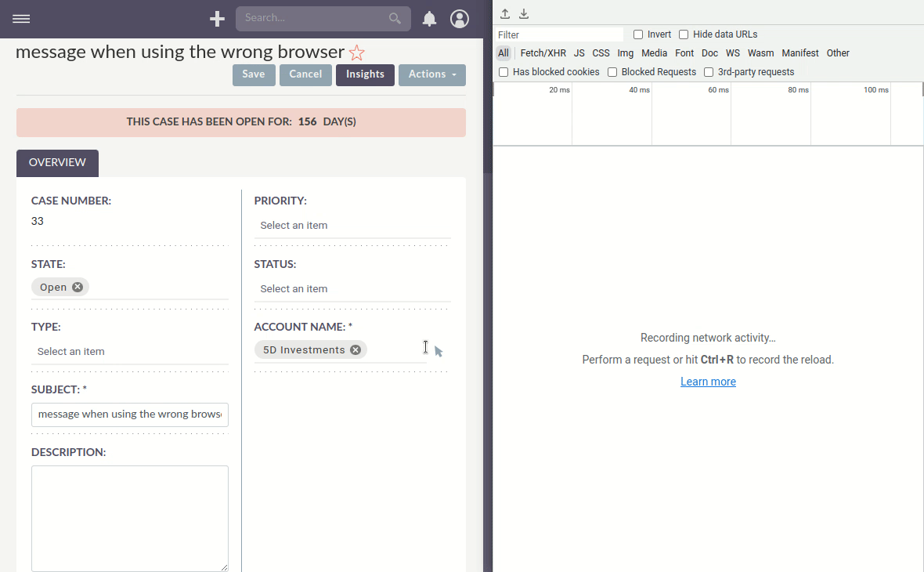
Task: Enable the Invert filter checkbox
Action: click(637, 34)
